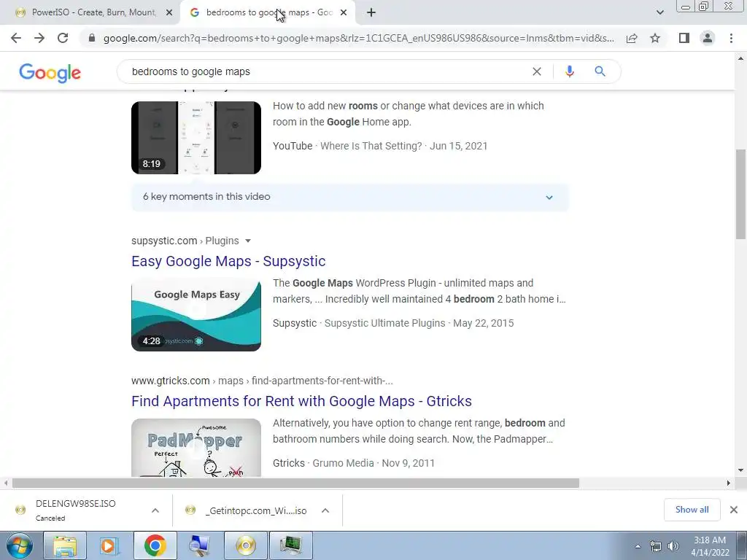747x560 pixels.
Task: Open Easy Google Maps - Supsystic link
Action: click(228, 261)
